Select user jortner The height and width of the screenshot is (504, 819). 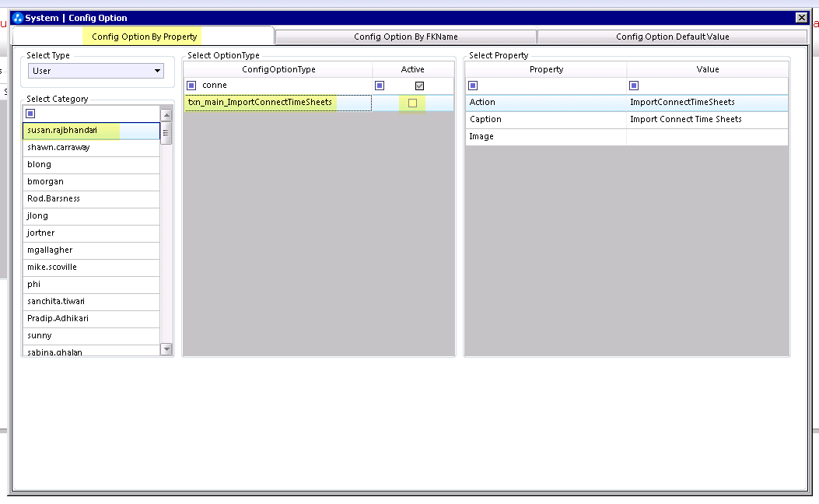(92, 233)
